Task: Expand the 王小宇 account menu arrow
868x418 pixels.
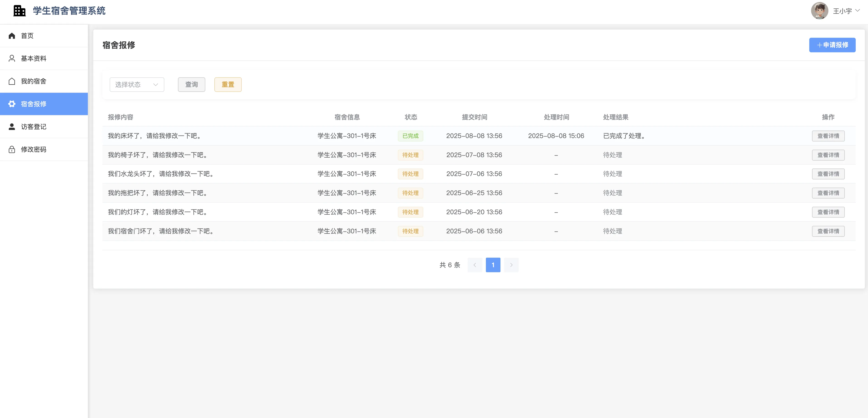Action: click(858, 10)
